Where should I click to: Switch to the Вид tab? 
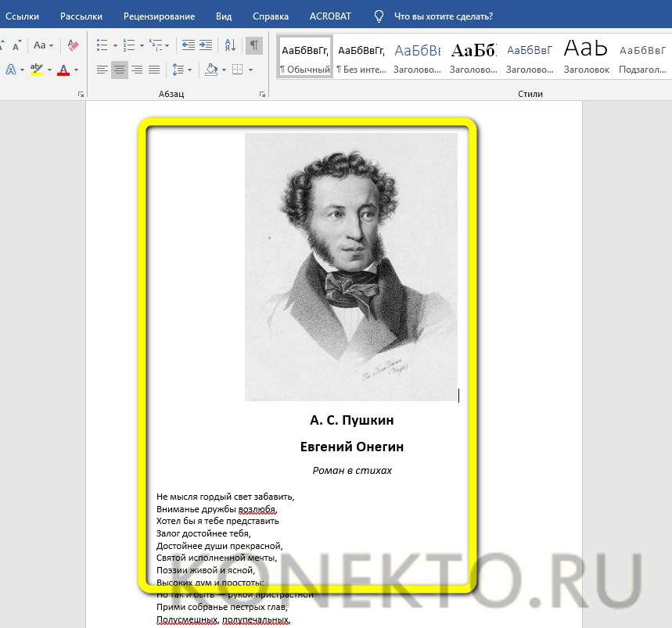(224, 16)
